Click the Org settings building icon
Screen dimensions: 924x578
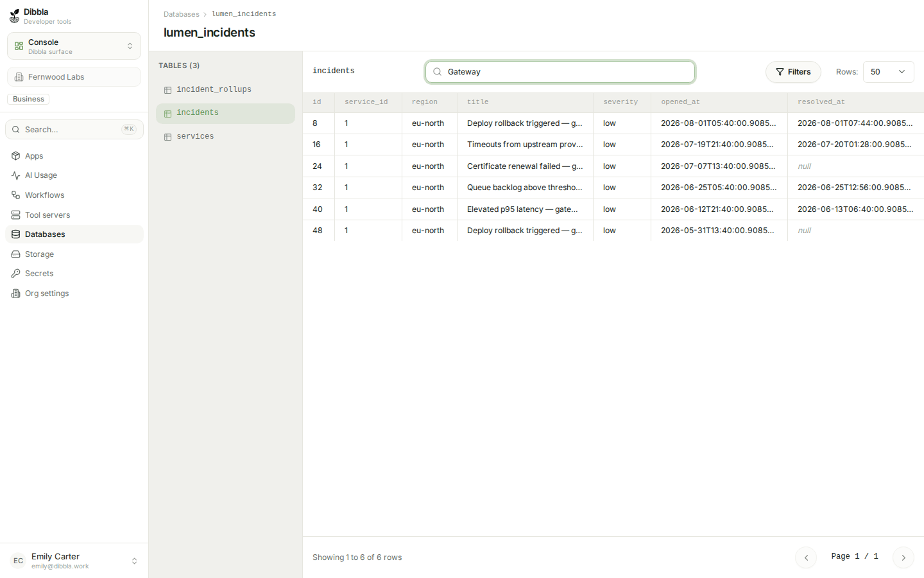point(16,293)
